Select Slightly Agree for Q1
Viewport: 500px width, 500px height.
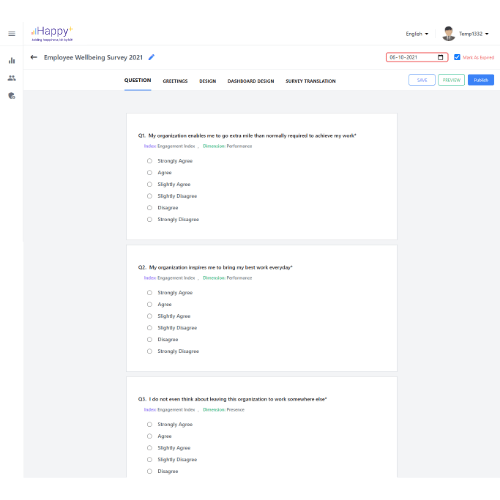coord(149,184)
